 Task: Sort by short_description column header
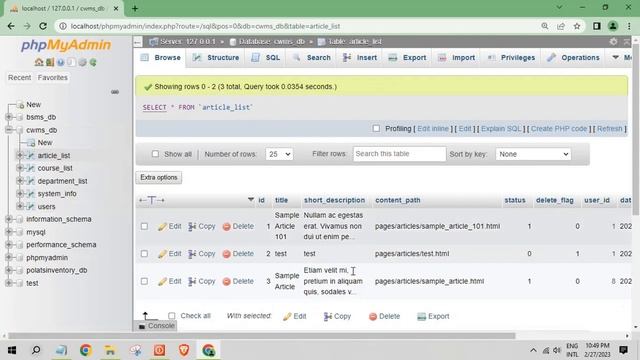pyautogui.click(x=334, y=200)
